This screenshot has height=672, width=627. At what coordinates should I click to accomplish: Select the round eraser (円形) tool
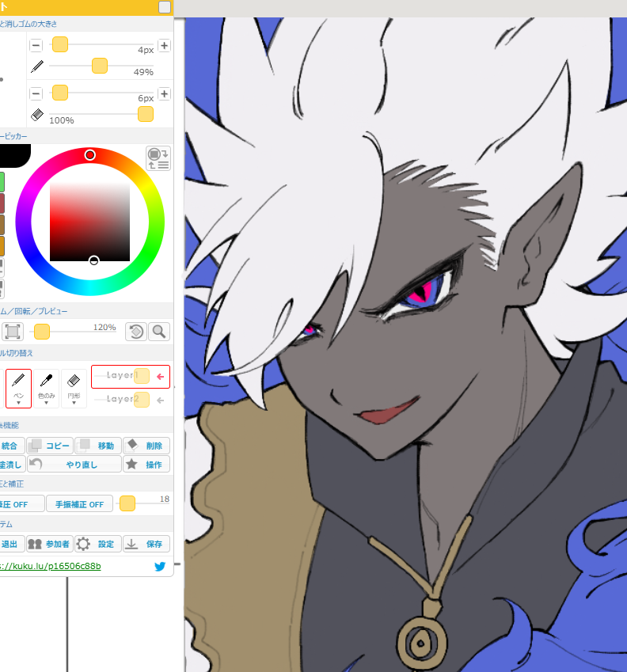pyautogui.click(x=74, y=389)
